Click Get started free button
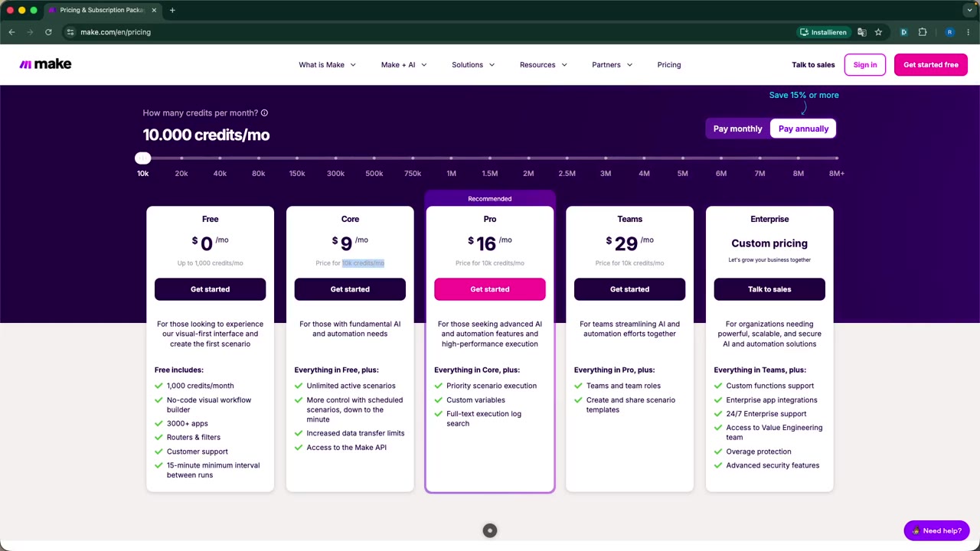The image size is (980, 551). (x=931, y=65)
